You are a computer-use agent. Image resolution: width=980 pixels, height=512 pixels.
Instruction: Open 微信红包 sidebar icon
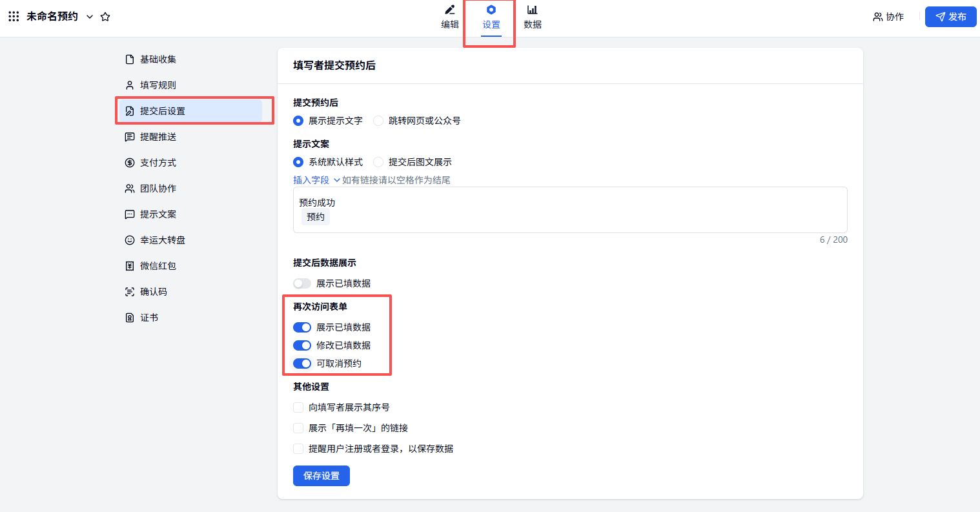[130, 266]
